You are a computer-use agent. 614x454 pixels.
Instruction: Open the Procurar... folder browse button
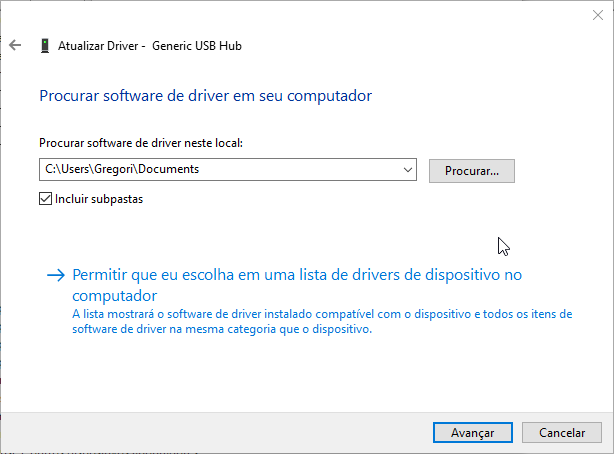pos(471,171)
